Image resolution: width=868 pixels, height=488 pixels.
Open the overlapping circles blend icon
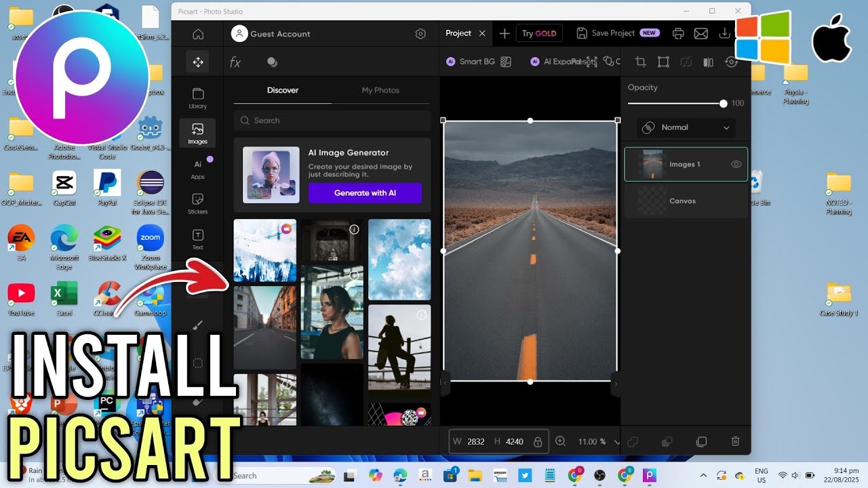tap(272, 62)
